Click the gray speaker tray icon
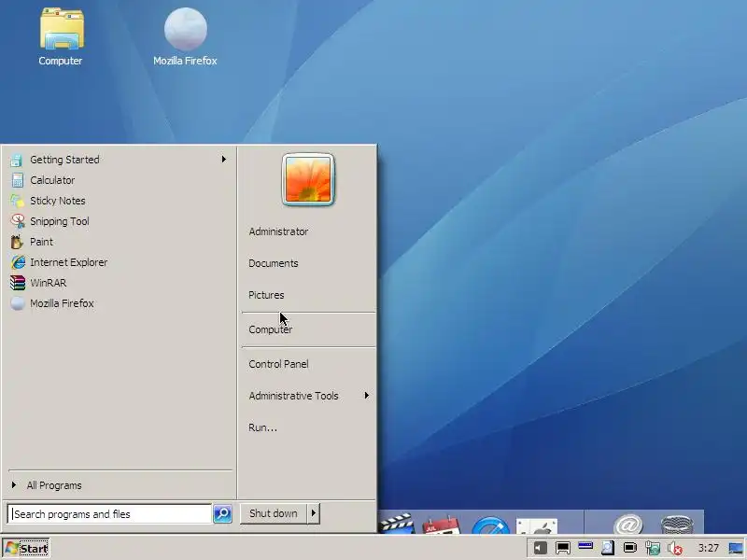This screenshot has width=747, height=560. pyautogui.click(x=541, y=548)
